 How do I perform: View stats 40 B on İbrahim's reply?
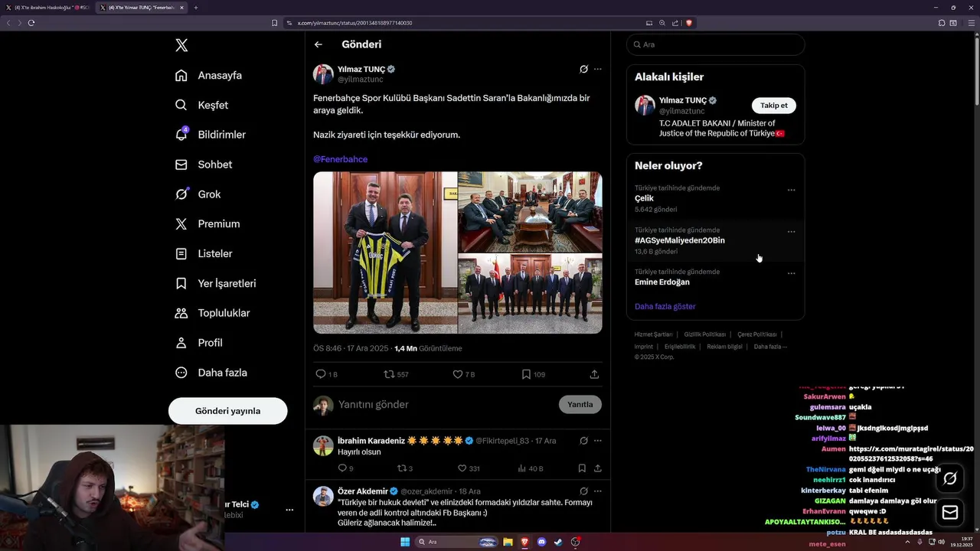point(531,468)
